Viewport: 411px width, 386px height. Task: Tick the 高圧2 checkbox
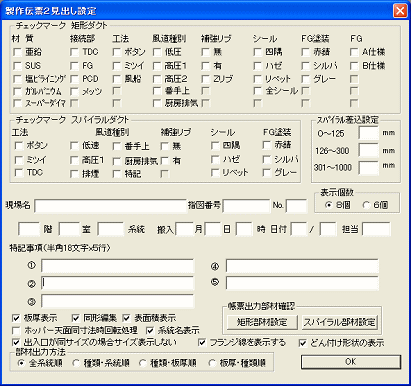click(x=157, y=79)
